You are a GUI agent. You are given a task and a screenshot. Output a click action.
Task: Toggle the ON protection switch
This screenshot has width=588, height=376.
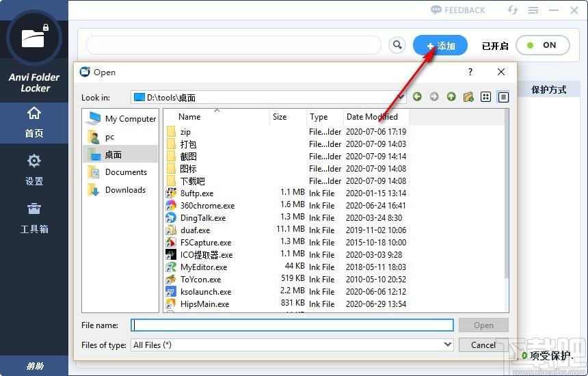[x=543, y=45]
